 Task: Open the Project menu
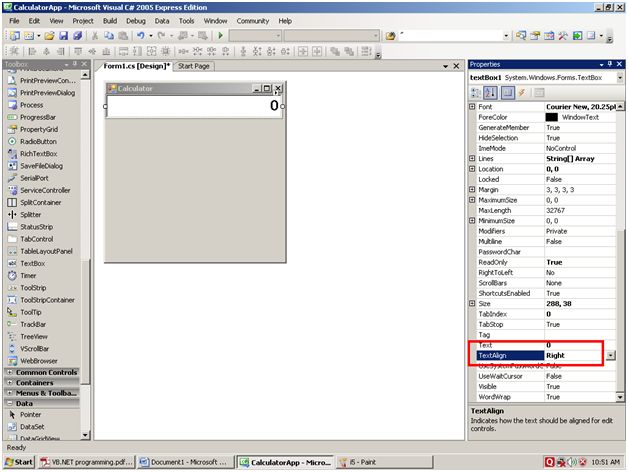click(83, 21)
